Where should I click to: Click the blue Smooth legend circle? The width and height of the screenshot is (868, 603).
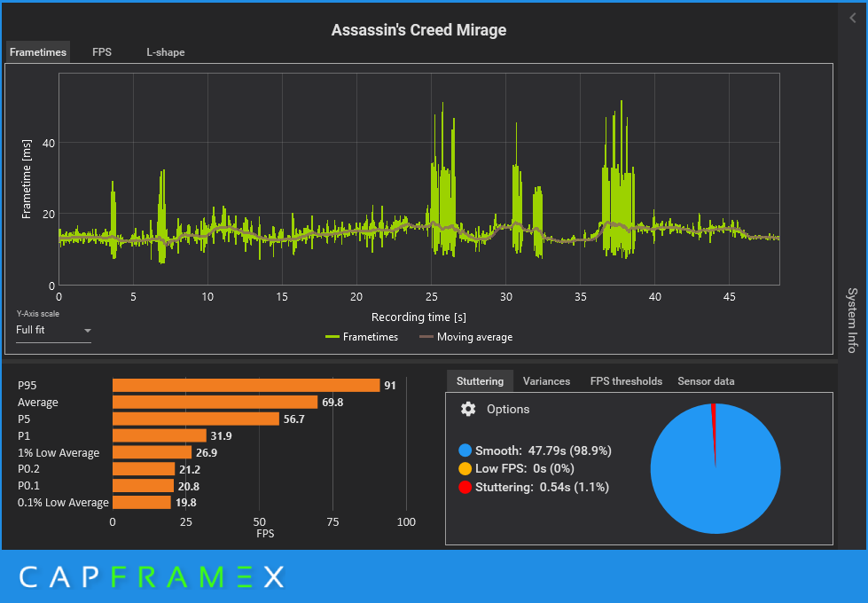point(465,450)
